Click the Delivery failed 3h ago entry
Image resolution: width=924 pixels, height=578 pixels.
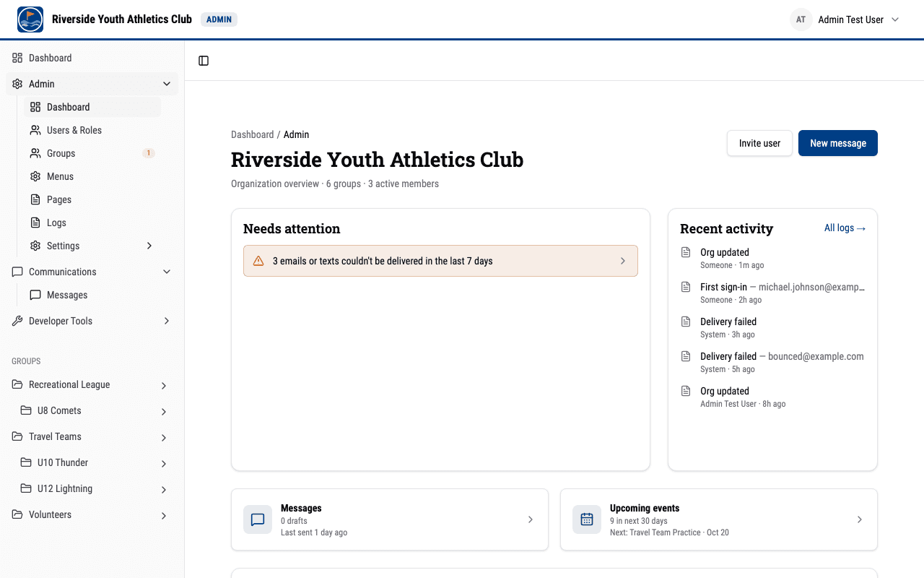tap(772, 327)
